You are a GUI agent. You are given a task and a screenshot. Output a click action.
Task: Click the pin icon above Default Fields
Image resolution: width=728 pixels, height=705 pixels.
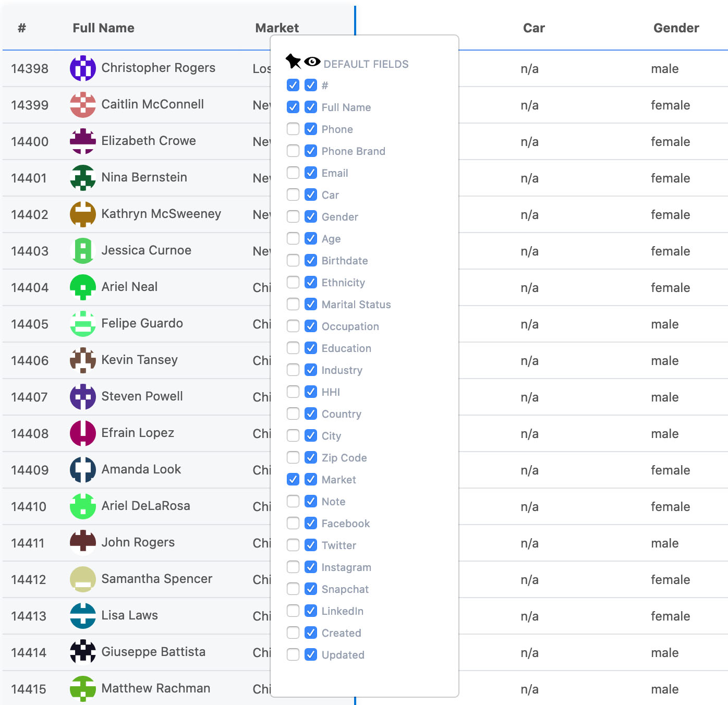(x=293, y=62)
